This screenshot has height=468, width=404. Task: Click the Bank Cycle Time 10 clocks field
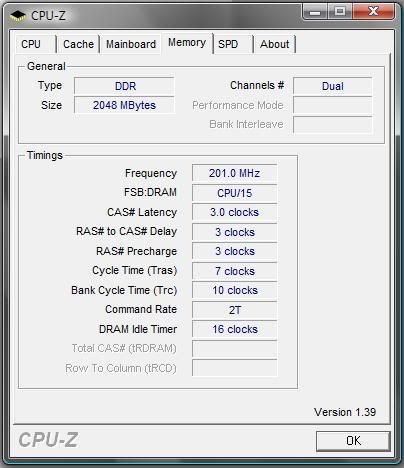click(234, 290)
